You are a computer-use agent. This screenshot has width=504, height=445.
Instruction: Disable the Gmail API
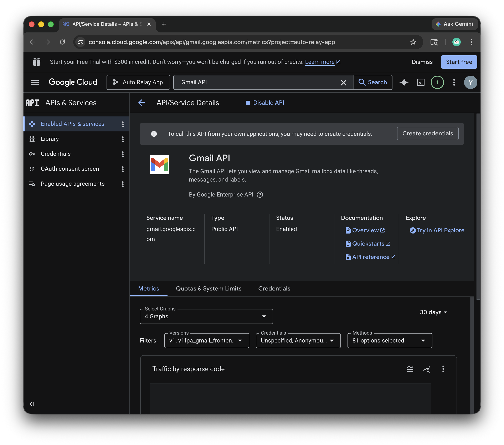click(264, 103)
